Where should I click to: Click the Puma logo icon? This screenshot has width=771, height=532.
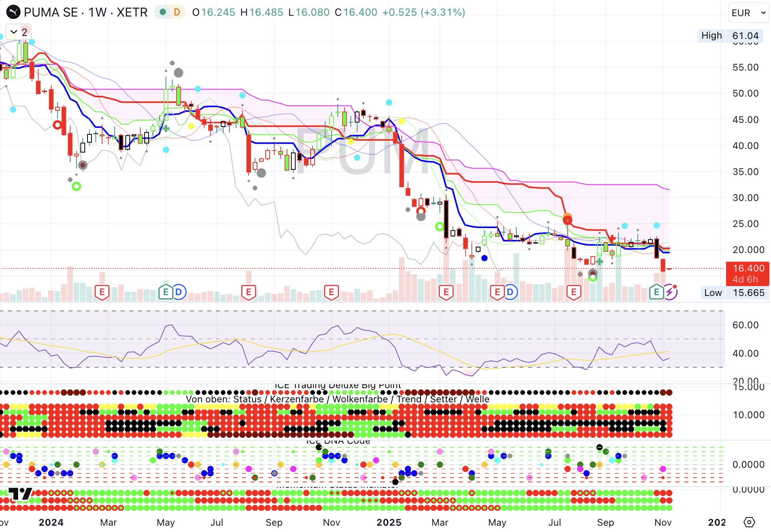point(13,12)
